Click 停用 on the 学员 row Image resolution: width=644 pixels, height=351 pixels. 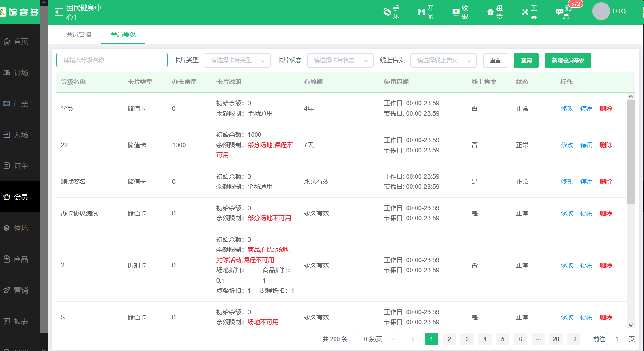[586, 108]
